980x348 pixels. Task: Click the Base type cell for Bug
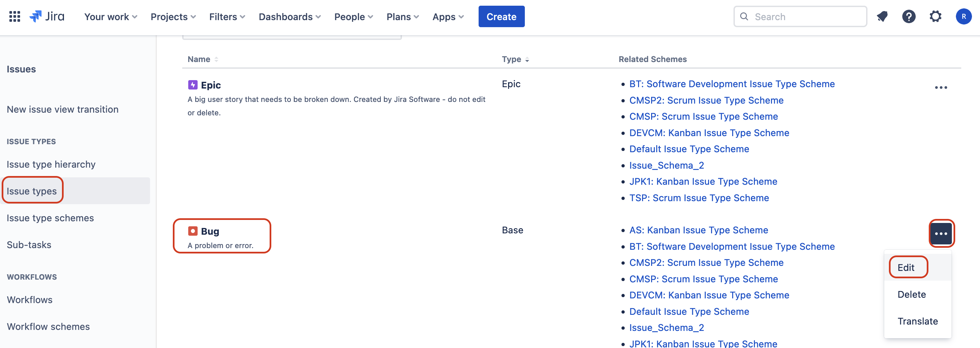512,230
